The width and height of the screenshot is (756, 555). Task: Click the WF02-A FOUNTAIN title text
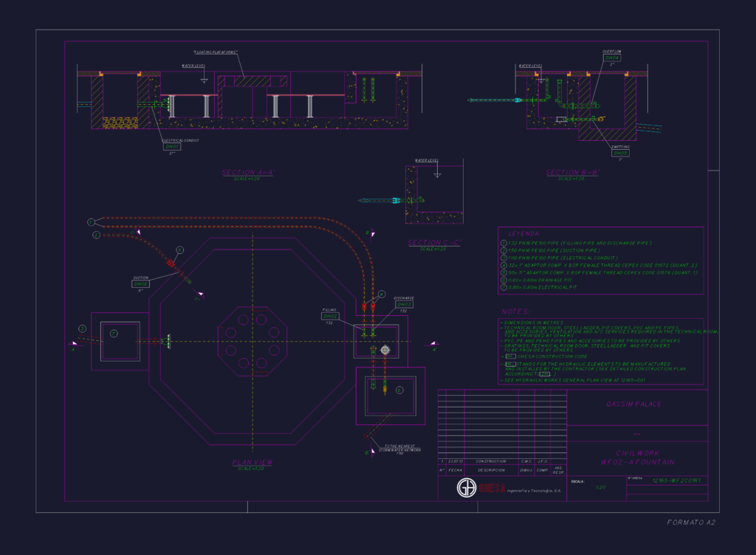click(x=637, y=462)
